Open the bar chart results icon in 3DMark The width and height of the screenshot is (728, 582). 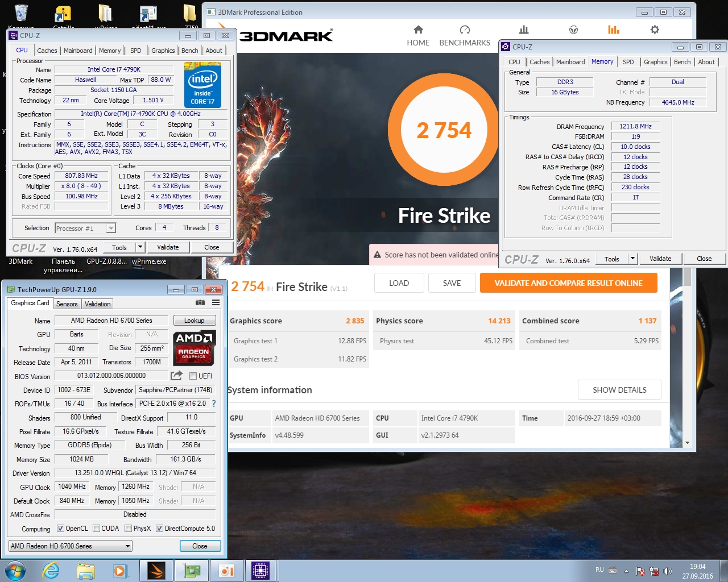(524, 30)
